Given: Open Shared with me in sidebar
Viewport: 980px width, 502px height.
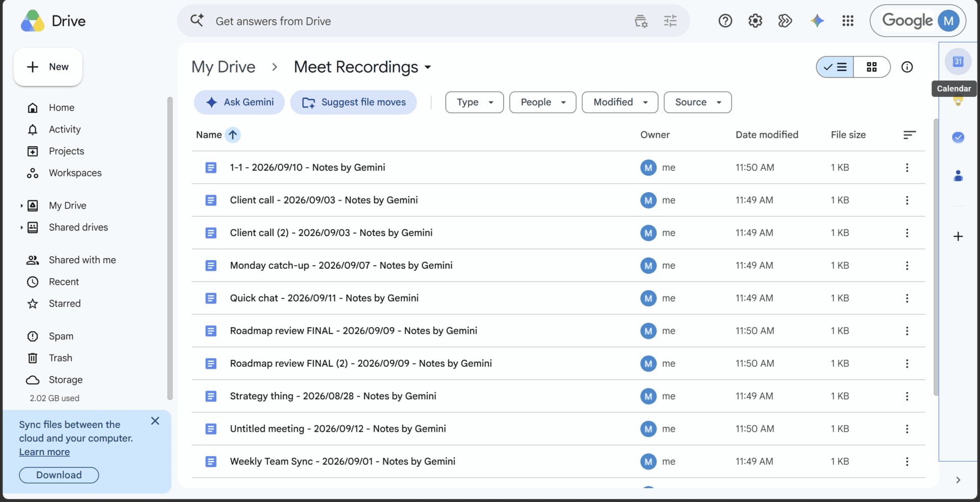Looking at the screenshot, I should pos(82,260).
